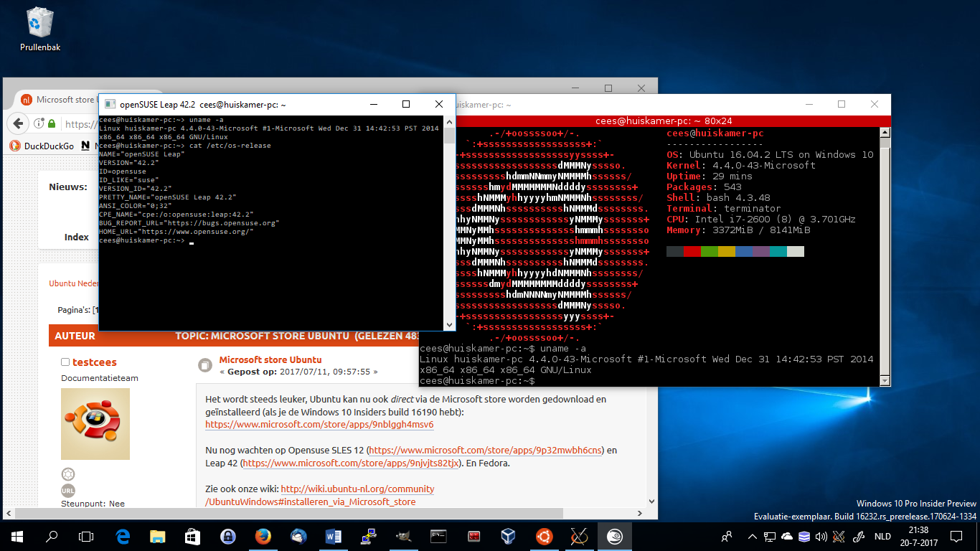The image size is (980, 551).
Task: Switch to Firefox via its taskbar icon
Action: [x=263, y=536]
